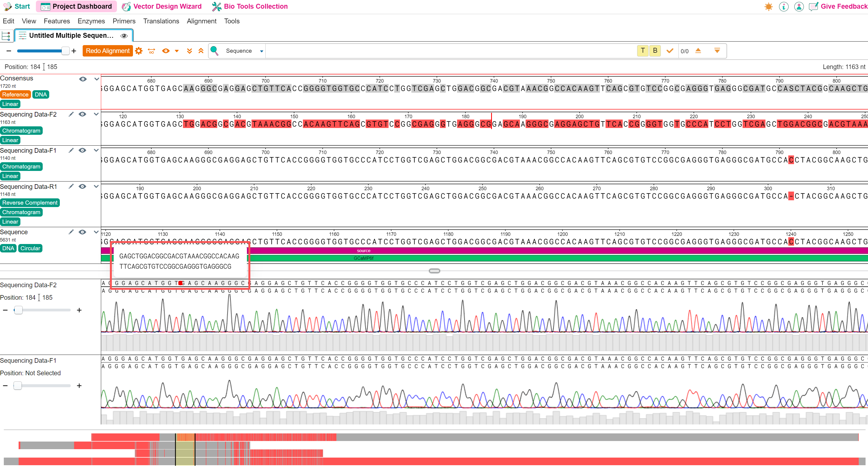This screenshot has width=868, height=469.
Task: Click the orange checkmark search option
Action: 670,51
